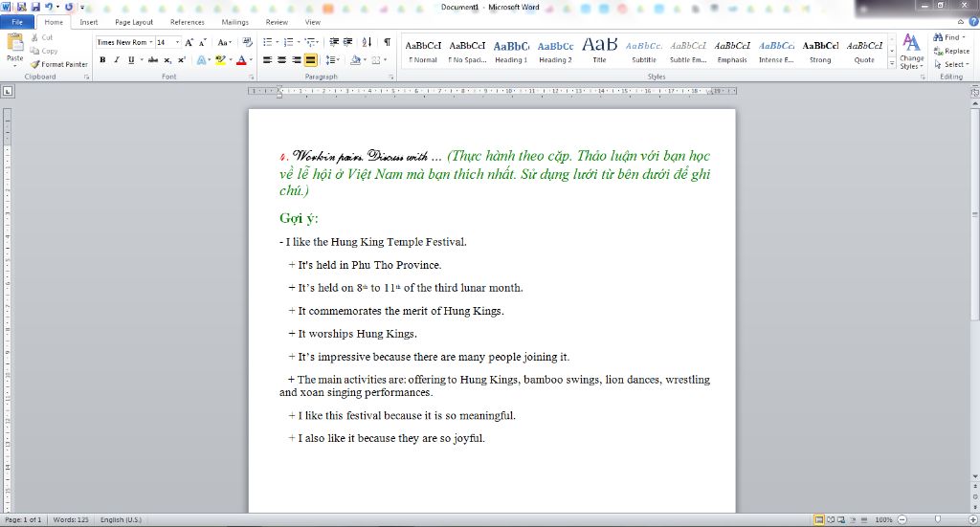Toggle Underline formatting

[130, 60]
